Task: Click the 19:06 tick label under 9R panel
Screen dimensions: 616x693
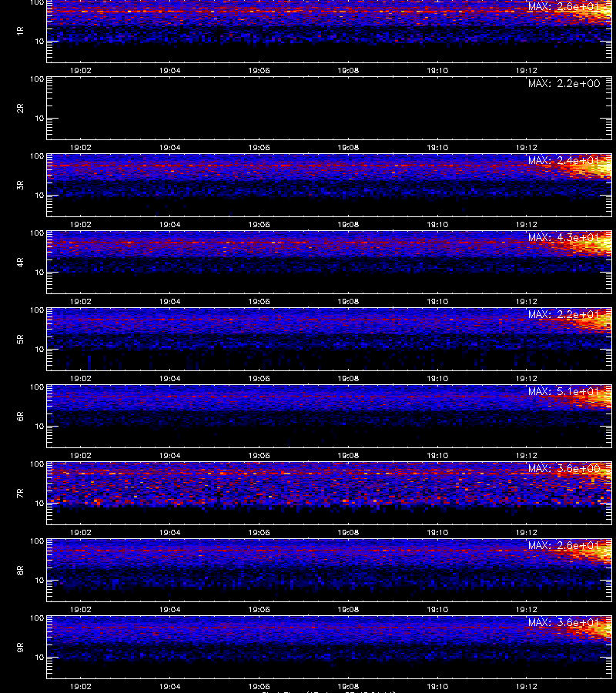Action: point(259,687)
